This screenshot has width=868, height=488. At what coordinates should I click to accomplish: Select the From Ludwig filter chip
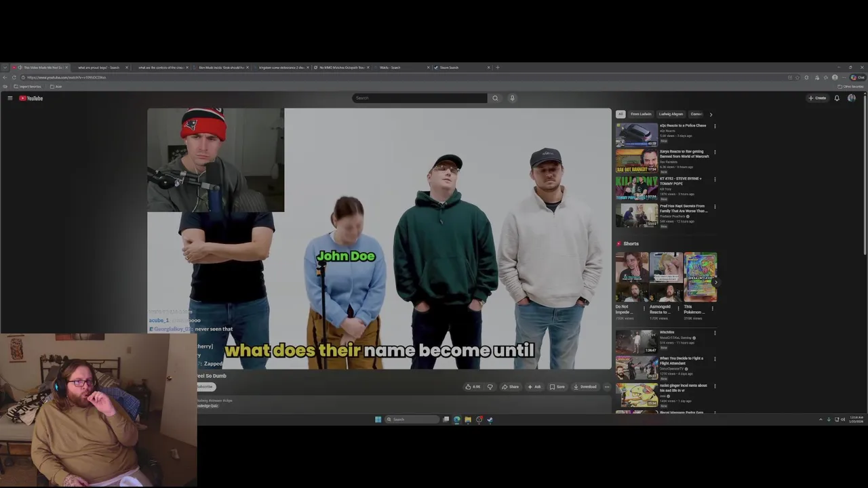(x=641, y=114)
